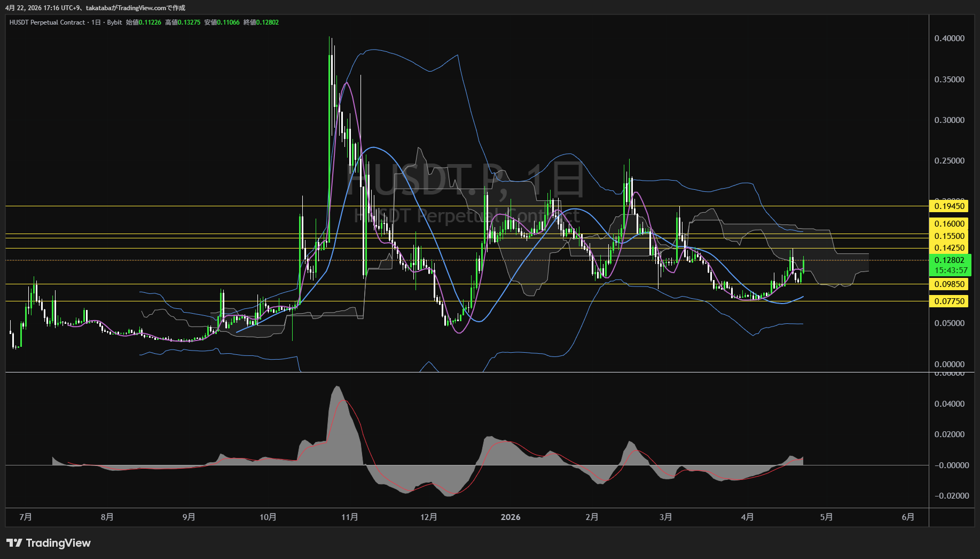Click the creation timestamp text at top left

coord(95,7)
